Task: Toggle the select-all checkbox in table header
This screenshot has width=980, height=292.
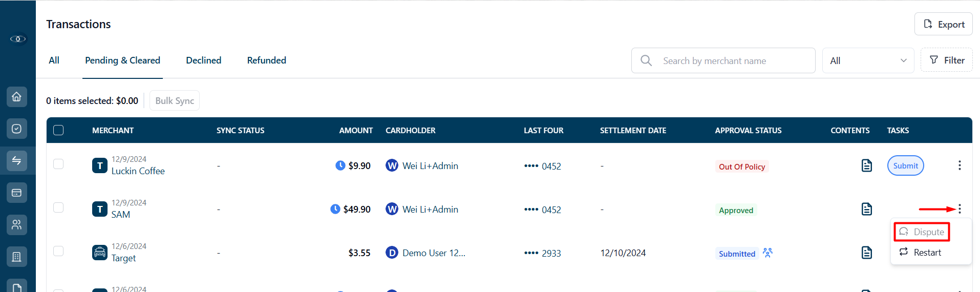Action: [x=58, y=130]
